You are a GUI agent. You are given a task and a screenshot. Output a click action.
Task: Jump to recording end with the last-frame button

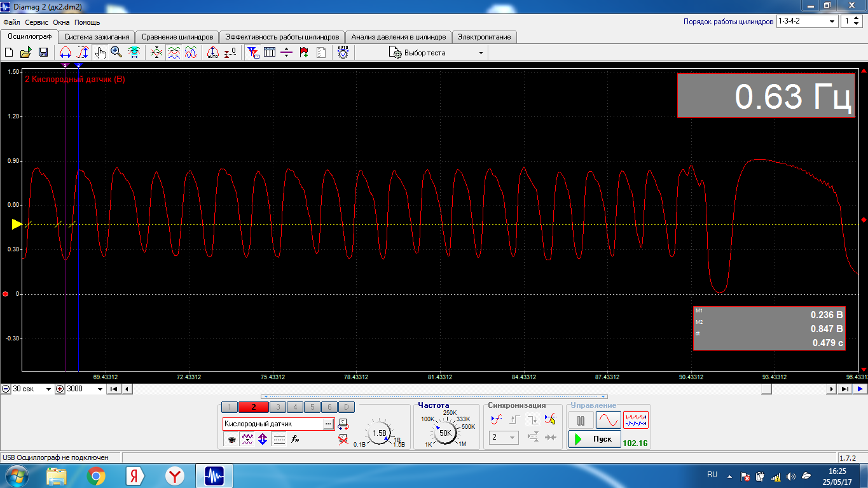(844, 389)
